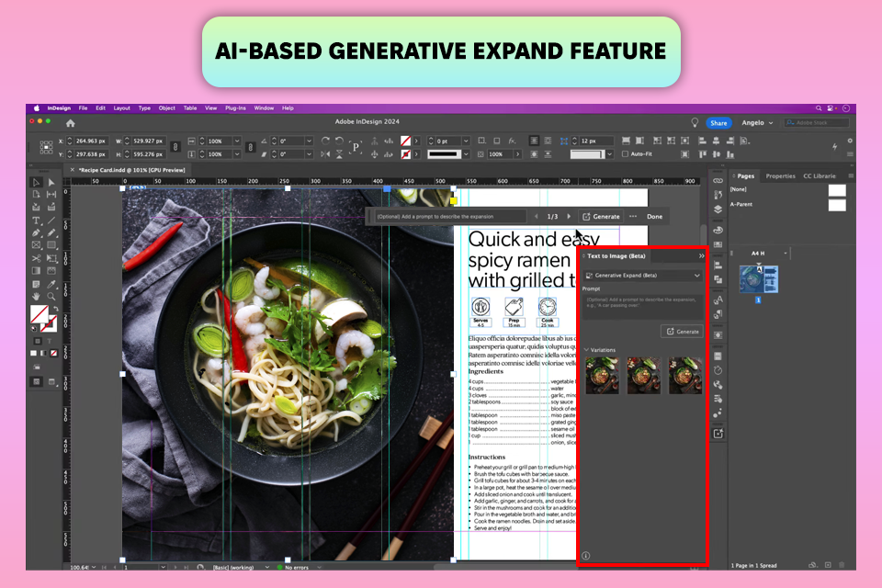
Task: Click the info icon in Text to Image panel
Action: tap(585, 555)
